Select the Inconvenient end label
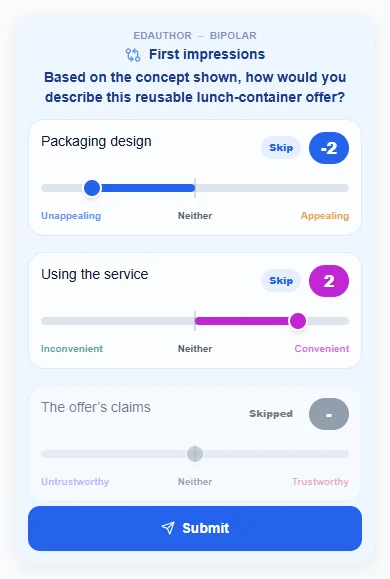This screenshot has height=579, width=390. (x=72, y=349)
